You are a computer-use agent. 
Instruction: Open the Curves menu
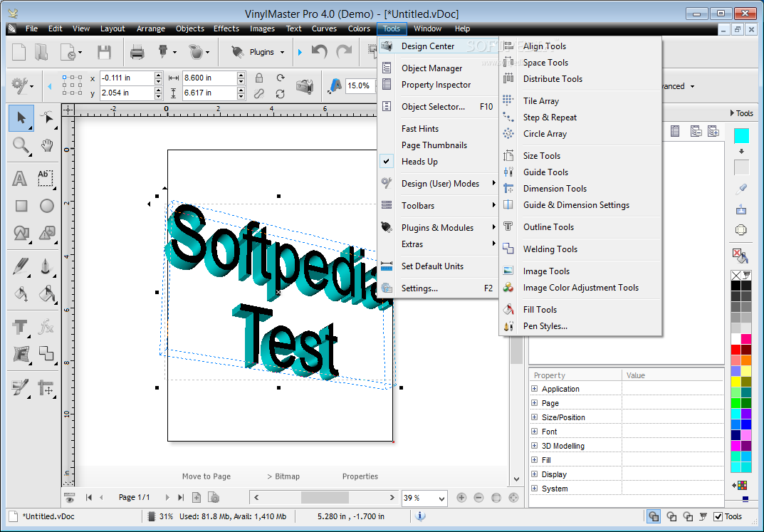click(x=324, y=28)
